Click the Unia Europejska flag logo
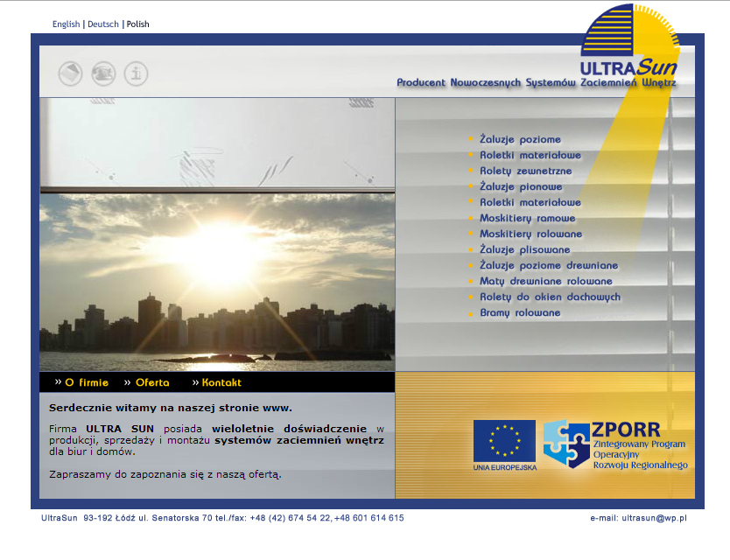The image size is (730, 560). [x=505, y=441]
